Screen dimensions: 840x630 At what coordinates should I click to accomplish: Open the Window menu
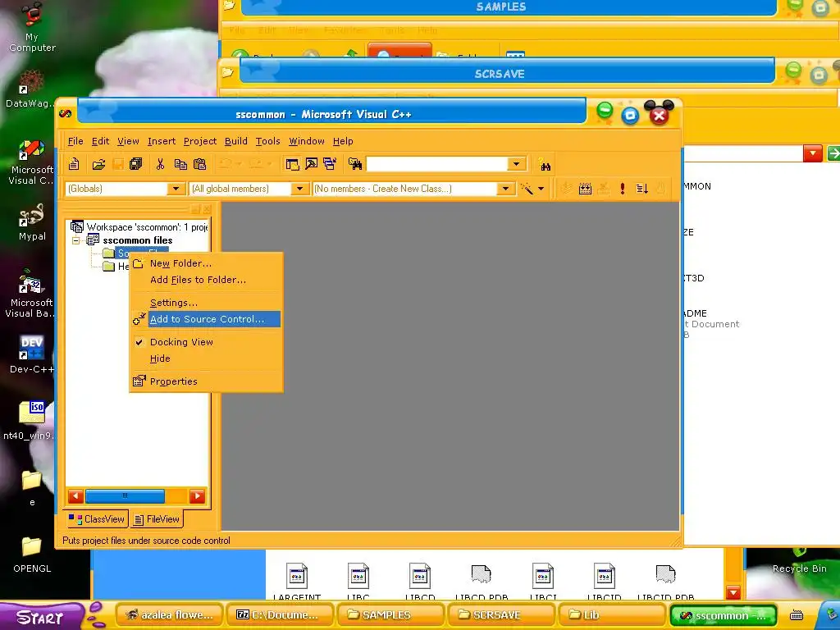[x=307, y=141]
